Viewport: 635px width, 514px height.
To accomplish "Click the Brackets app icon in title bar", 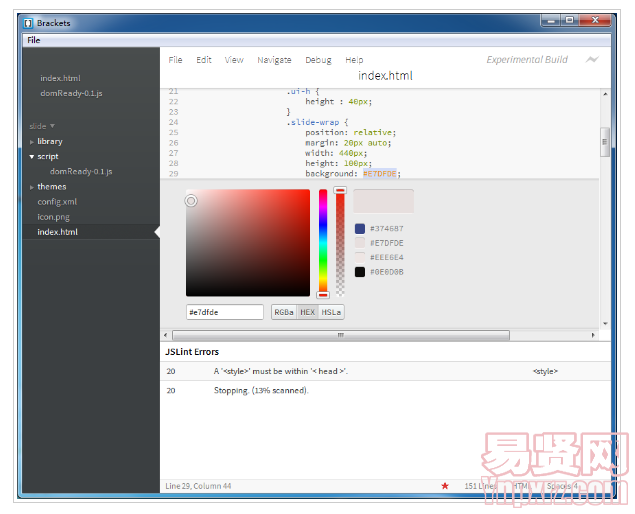I will [28, 23].
